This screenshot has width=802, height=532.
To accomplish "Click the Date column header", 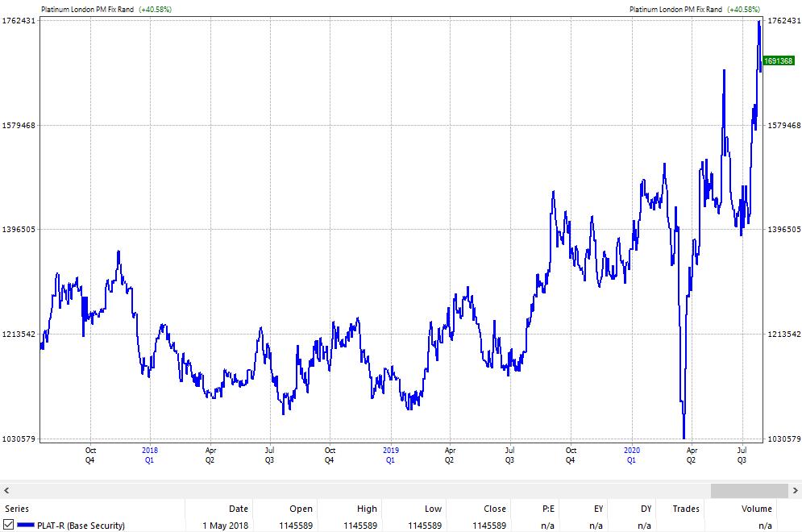I will pos(238,509).
